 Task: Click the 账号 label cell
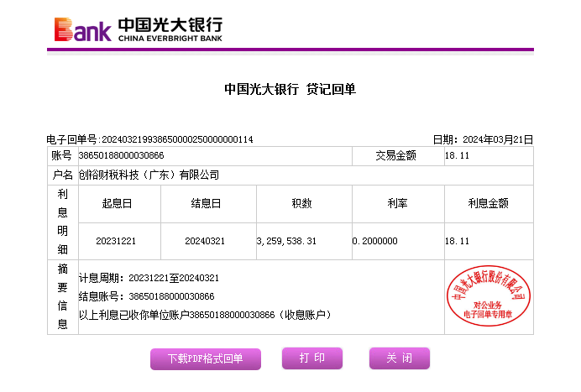(x=62, y=155)
